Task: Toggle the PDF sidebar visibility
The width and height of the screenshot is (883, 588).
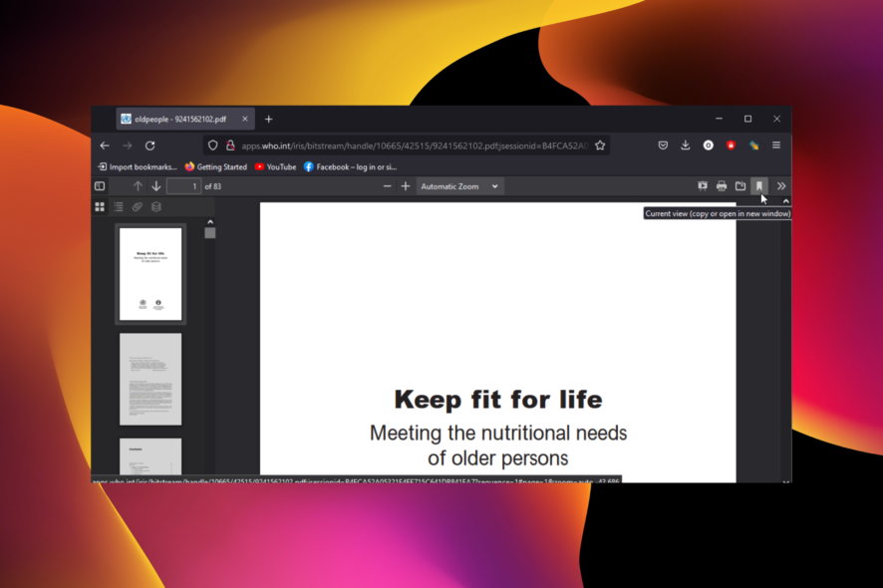Action: click(100, 185)
